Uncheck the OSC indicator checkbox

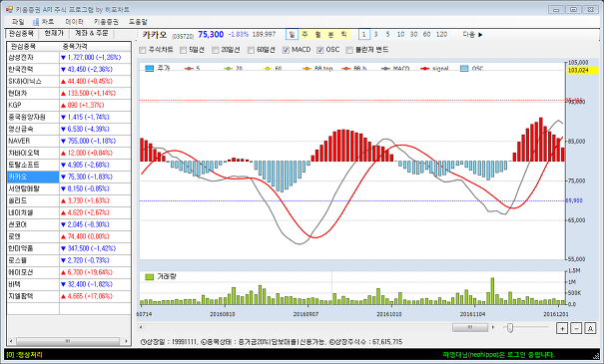320,50
